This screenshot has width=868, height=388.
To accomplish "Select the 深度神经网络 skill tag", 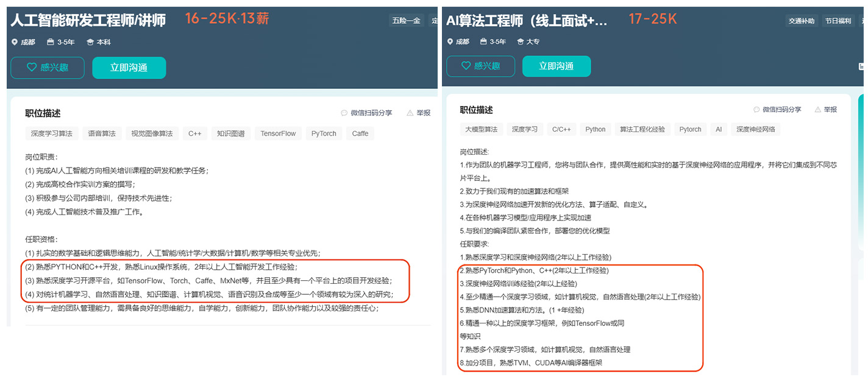I will pos(756,129).
